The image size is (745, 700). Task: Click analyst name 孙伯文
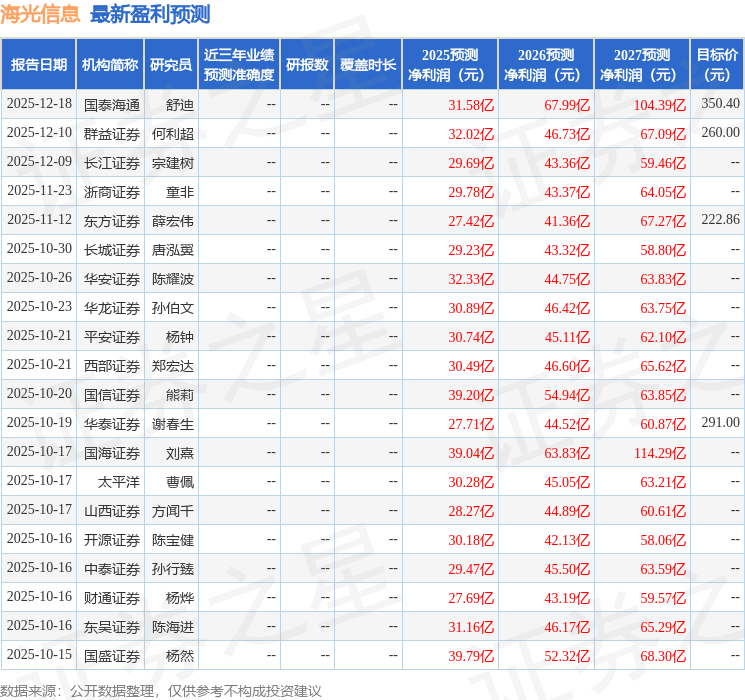[172, 308]
